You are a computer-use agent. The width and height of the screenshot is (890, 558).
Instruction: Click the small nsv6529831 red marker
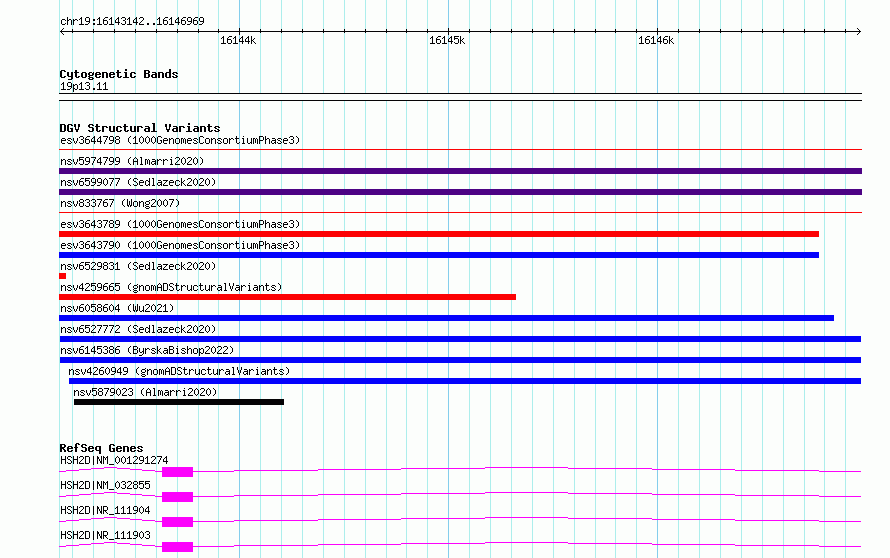(62, 276)
